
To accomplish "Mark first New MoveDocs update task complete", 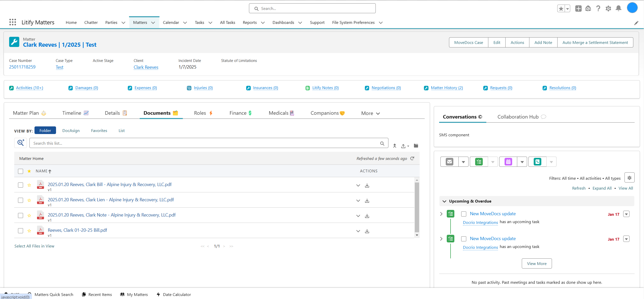I will click(464, 214).
